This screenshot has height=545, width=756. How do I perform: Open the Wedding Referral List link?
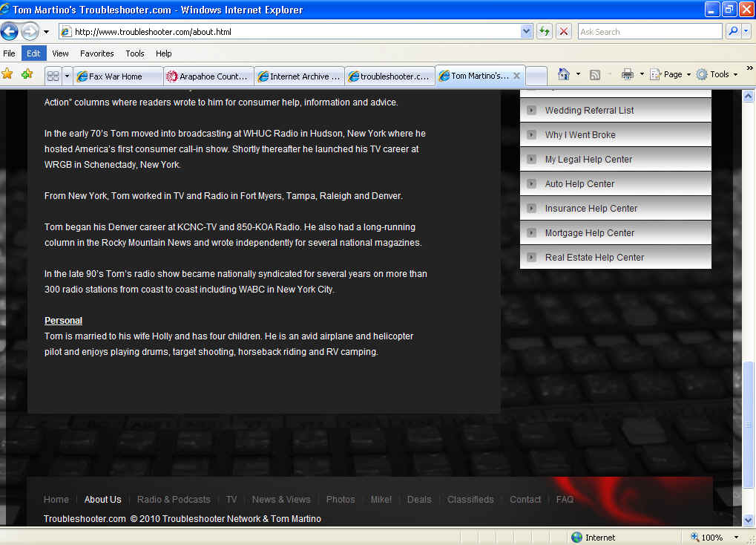[x=589, y=111]
